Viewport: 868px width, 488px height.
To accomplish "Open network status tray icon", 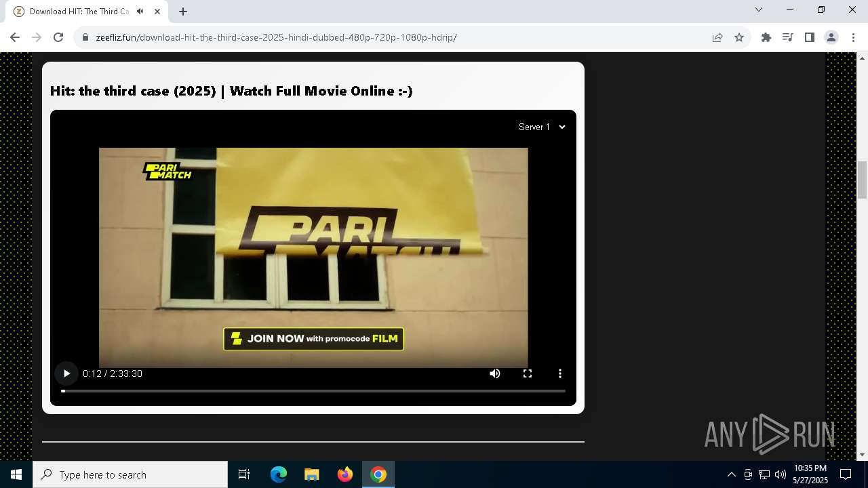I will (764, 474).
